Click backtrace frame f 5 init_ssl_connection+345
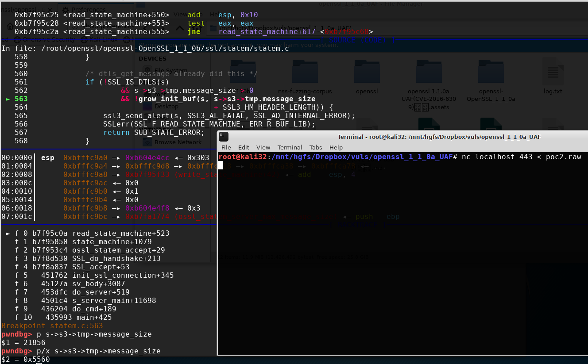The height and width of the screenshot is (364, 588). click(x=94, y=275)
